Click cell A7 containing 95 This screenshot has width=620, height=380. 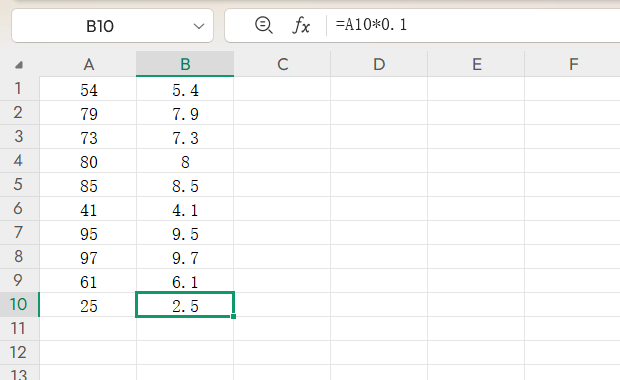[88, 233]
